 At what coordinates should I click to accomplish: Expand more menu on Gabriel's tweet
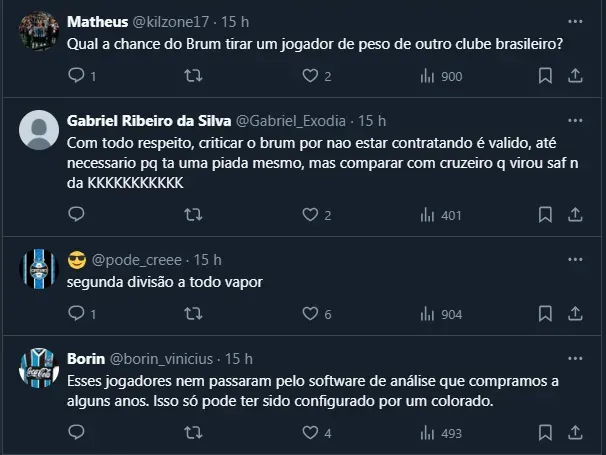(574, 119)
